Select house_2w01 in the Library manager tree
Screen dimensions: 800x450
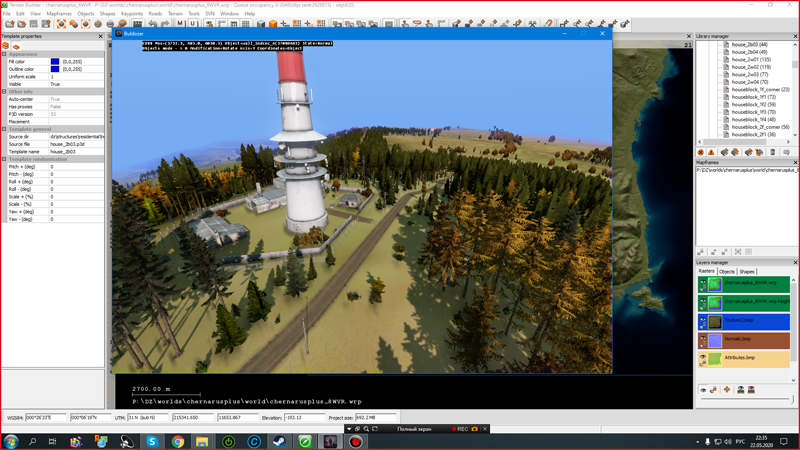(751, 59)
